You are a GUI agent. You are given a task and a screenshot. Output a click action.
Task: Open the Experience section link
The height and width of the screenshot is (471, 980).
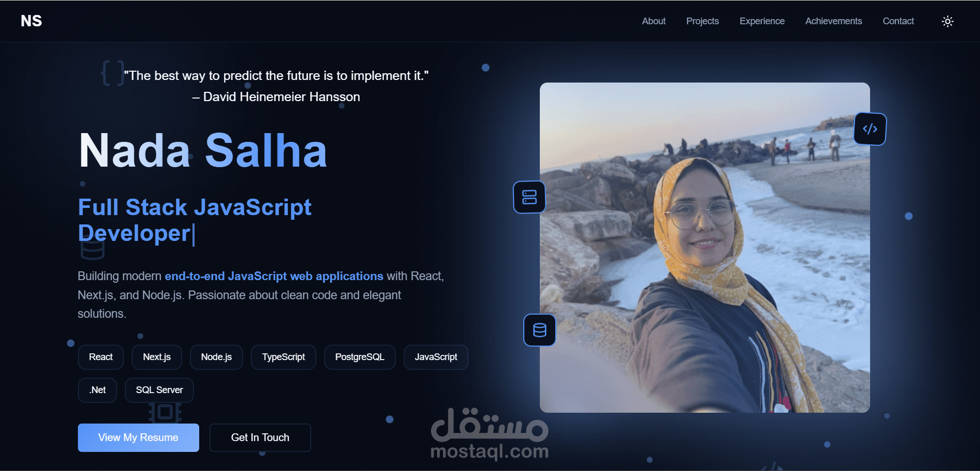point(762,21)
